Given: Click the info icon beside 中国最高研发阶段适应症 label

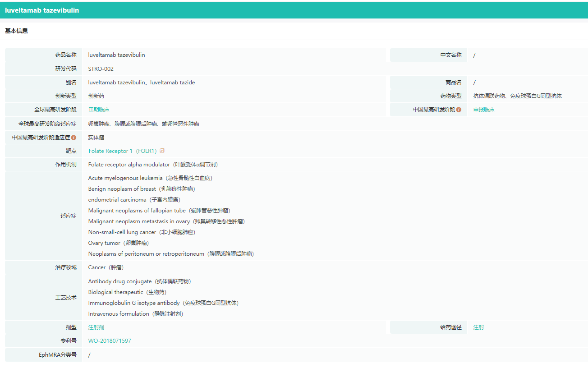Looking at the screenshot, I should (74, 138).
